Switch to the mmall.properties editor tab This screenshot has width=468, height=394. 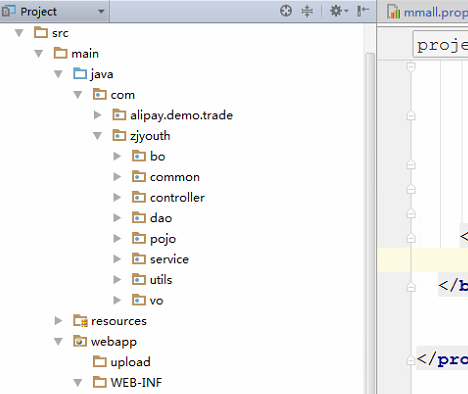click(428, 12)
